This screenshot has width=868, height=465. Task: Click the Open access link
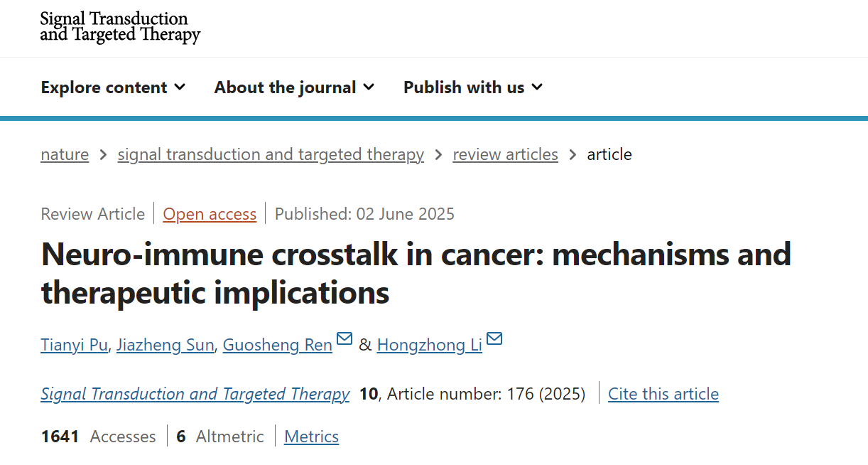pos(210,214)
